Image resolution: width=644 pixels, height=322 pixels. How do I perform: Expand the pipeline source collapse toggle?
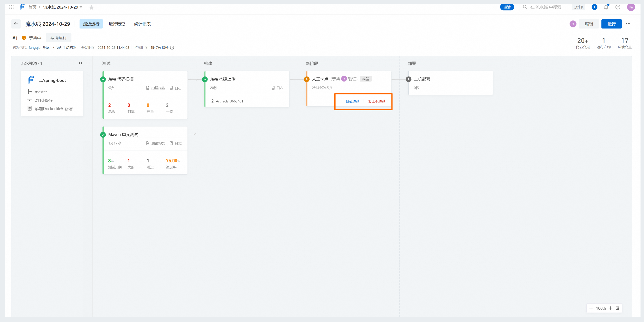(80, 63)
